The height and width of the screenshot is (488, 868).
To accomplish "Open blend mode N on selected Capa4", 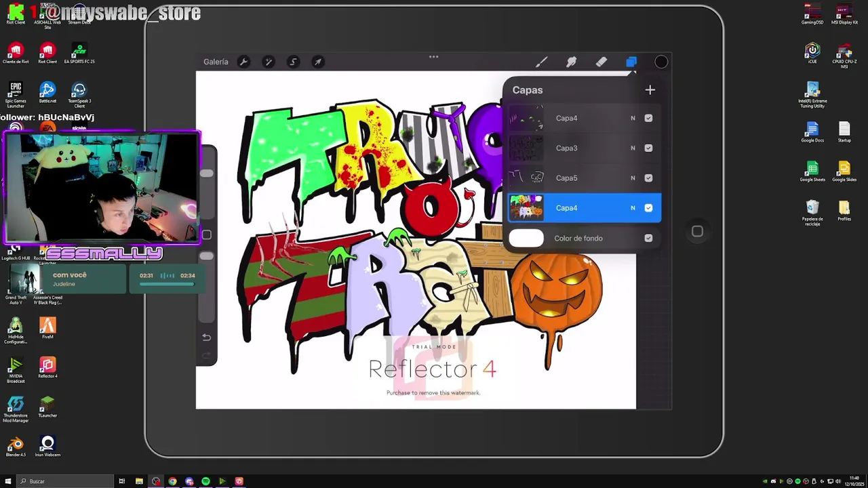I will click(x=633, y=208).
